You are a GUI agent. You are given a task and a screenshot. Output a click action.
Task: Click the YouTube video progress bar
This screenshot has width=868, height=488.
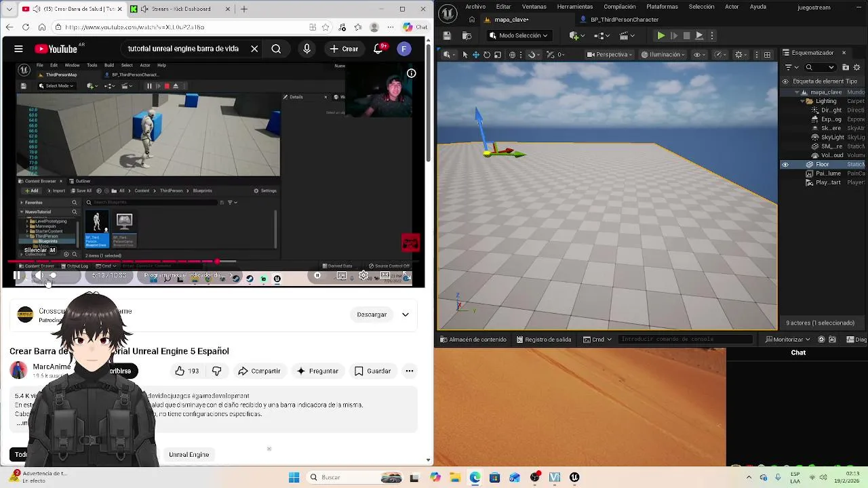pos(212,262)
